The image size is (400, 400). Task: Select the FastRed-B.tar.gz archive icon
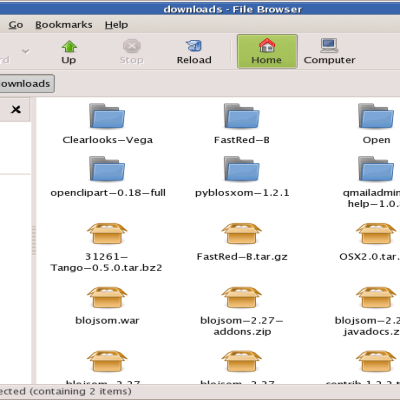242,233
